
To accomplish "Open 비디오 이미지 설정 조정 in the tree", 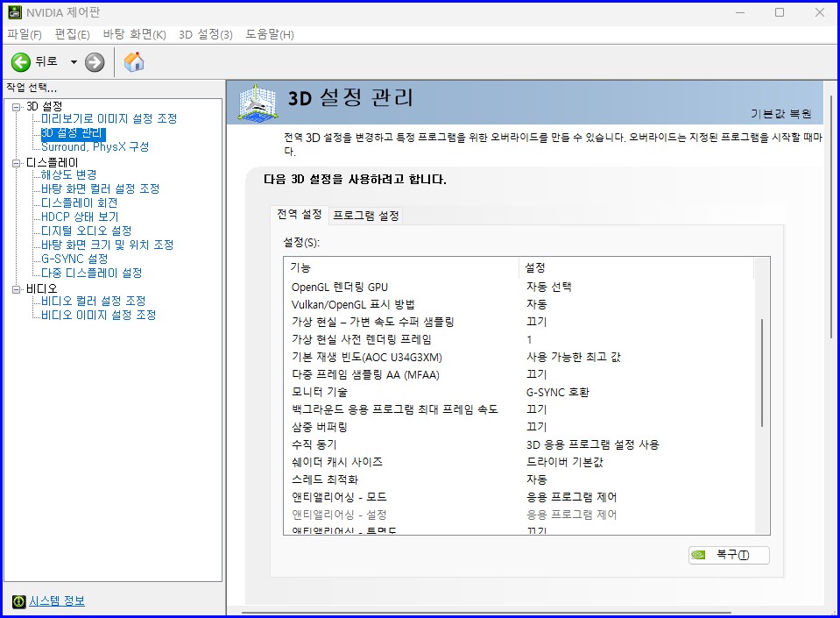I will [99, 315].
